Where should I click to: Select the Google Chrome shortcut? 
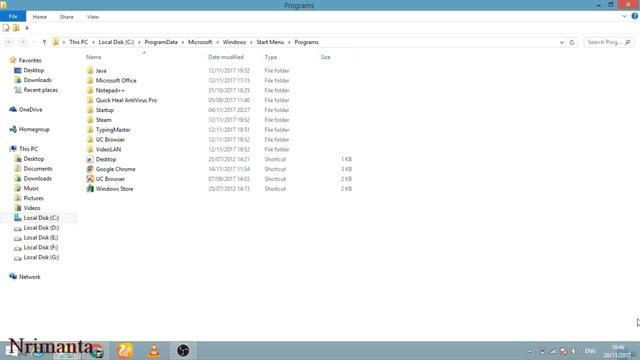tap(115, 169)
